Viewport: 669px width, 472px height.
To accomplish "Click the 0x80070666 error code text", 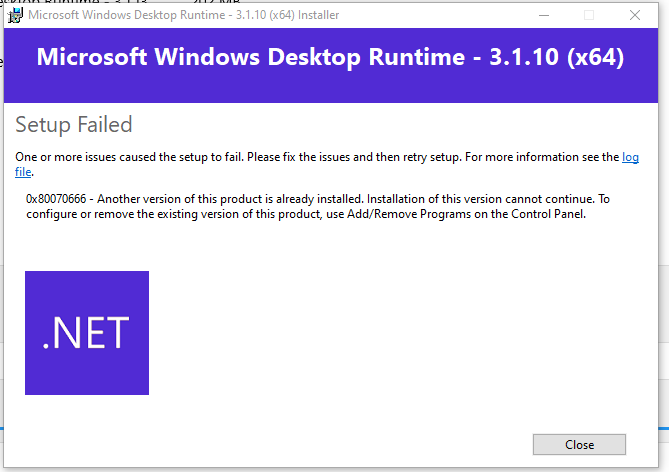I will tap(58, 199).
